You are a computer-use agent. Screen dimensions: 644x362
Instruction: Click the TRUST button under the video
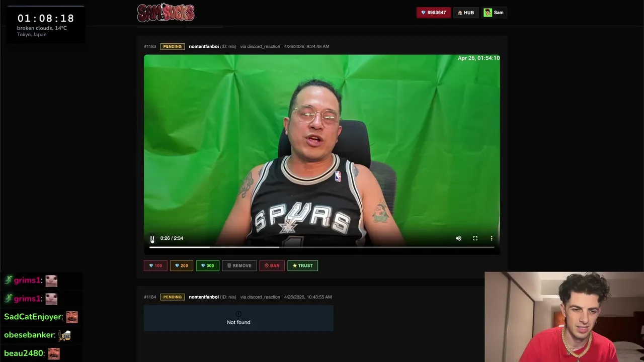click(x=302, y=265)
